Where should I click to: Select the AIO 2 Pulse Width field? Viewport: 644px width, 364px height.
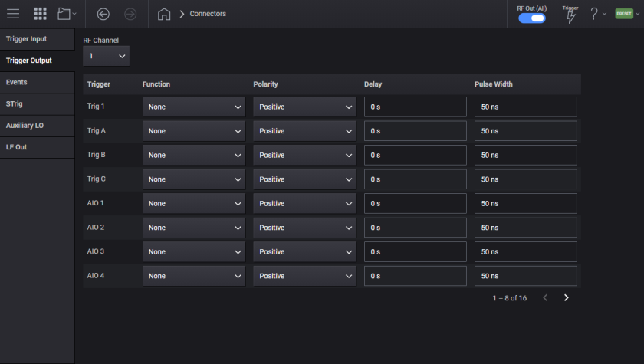[x=525, y=228]
